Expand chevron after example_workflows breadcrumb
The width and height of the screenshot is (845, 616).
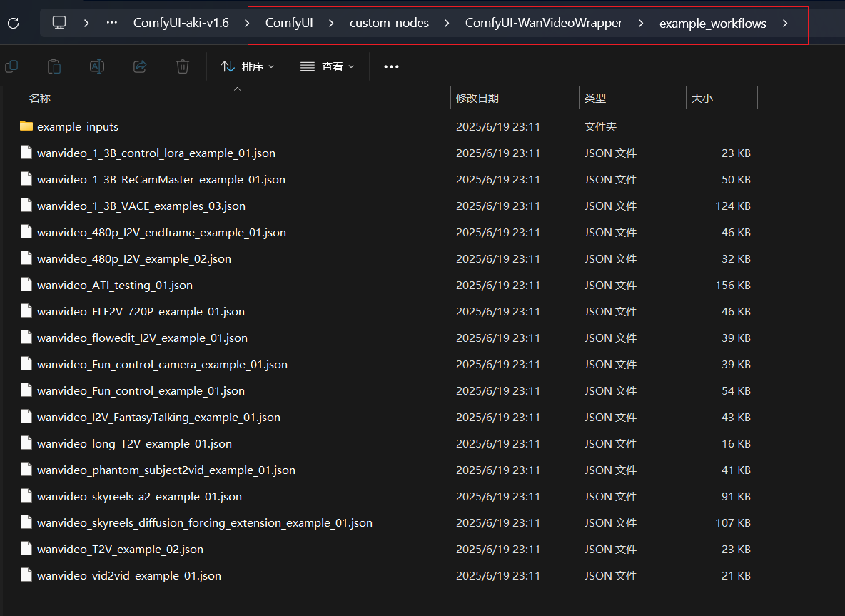784,23
